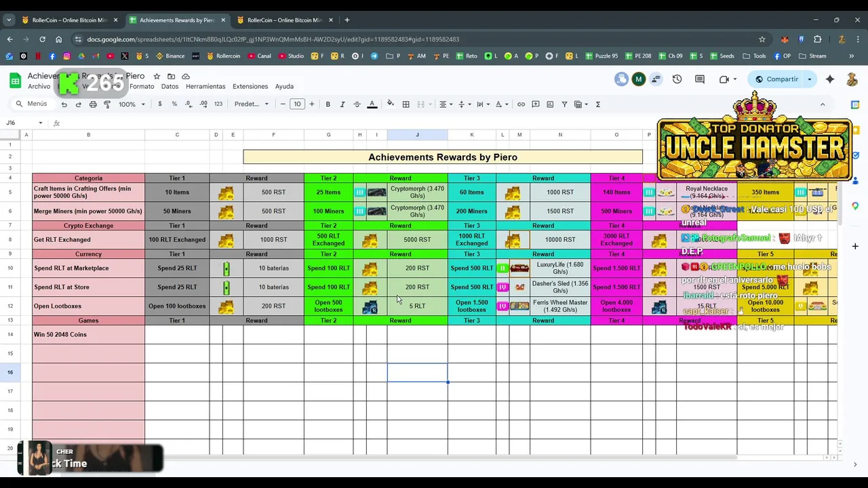Insert a link with chain icon
The height and width of the screenshot is (488, 868).
pos(521,104)
